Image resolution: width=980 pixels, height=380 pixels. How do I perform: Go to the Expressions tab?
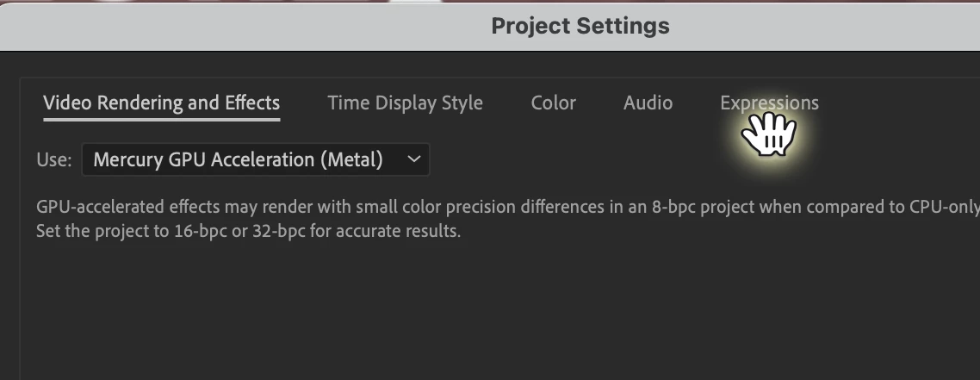(x=769, y=103)
